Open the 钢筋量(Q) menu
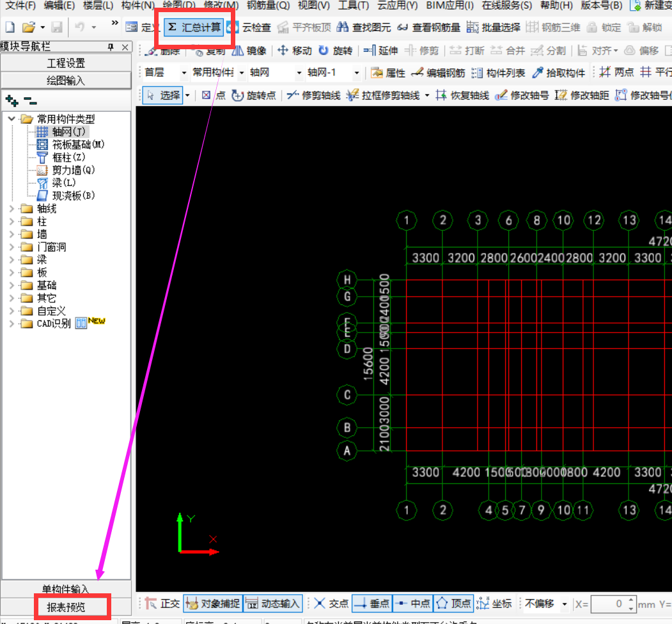This screenshot has height=624, width=672. click(269, 6)
